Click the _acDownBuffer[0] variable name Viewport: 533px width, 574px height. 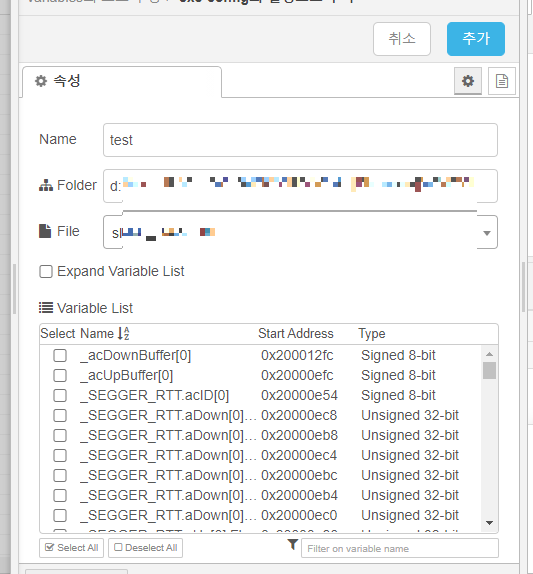pyautogui.click(x=135, y=355)
